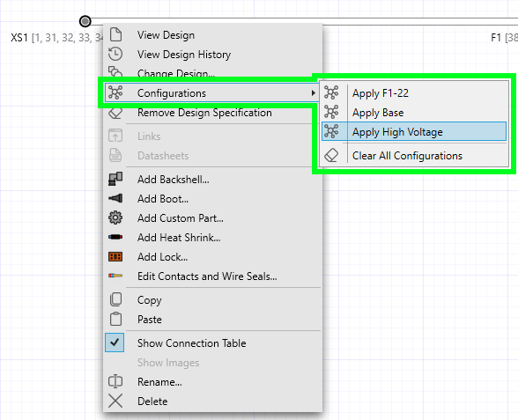
Task: Click the Delete X icon
Action: click(115, 401)
